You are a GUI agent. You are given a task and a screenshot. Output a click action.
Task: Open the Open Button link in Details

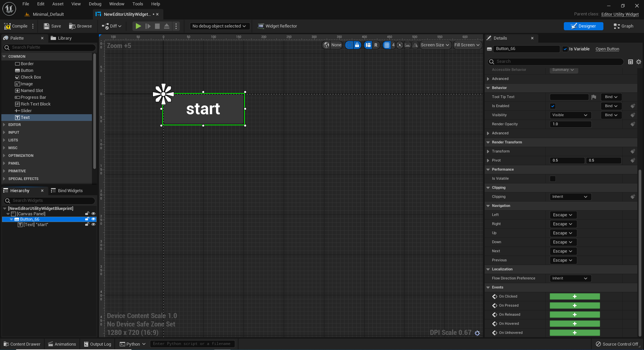pos(607,49)
